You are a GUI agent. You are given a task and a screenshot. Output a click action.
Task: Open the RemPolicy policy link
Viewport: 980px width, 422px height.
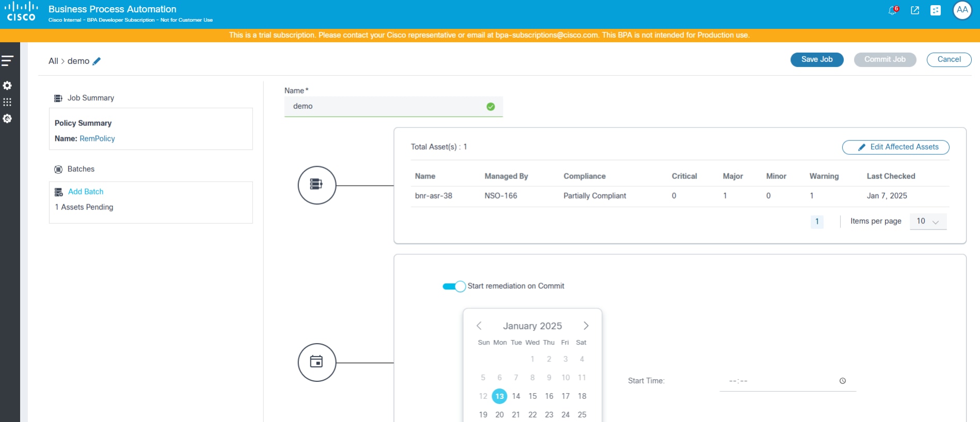(97, 139)
